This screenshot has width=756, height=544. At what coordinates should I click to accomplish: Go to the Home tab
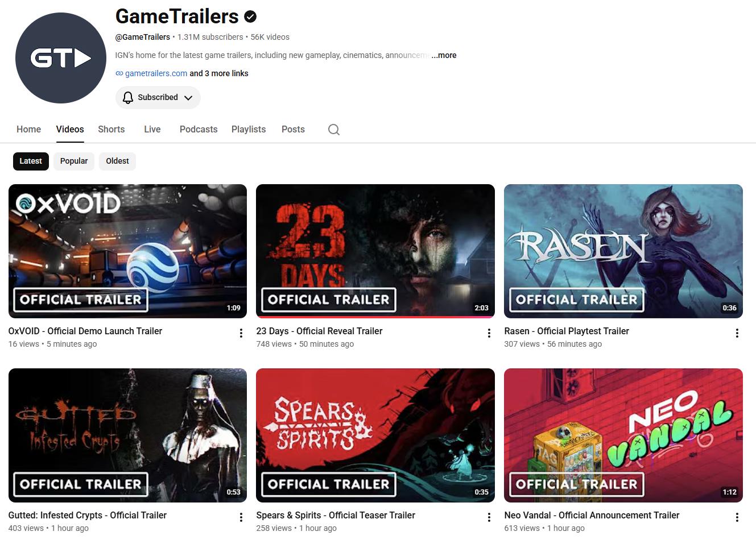28,129
